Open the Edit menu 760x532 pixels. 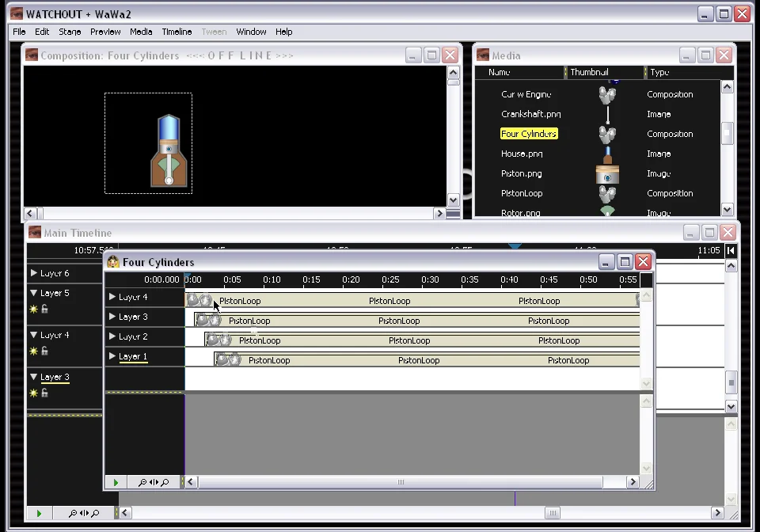tap(42, 32)
